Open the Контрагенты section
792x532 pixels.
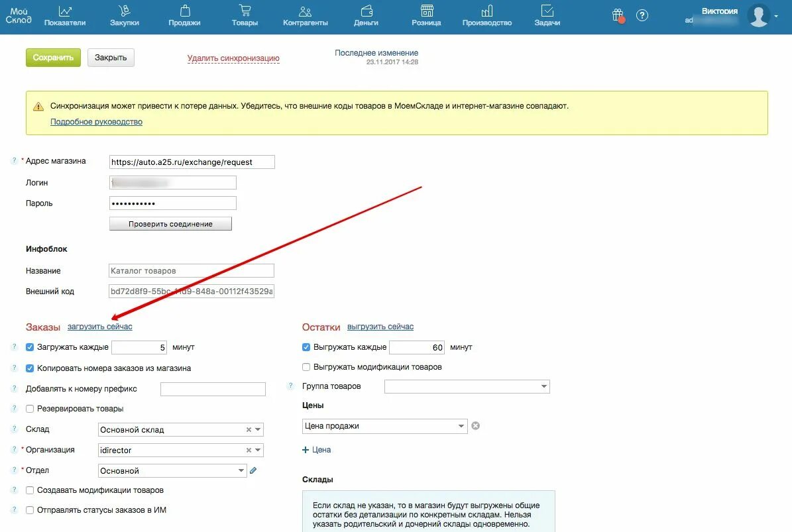tap(305, 16)
